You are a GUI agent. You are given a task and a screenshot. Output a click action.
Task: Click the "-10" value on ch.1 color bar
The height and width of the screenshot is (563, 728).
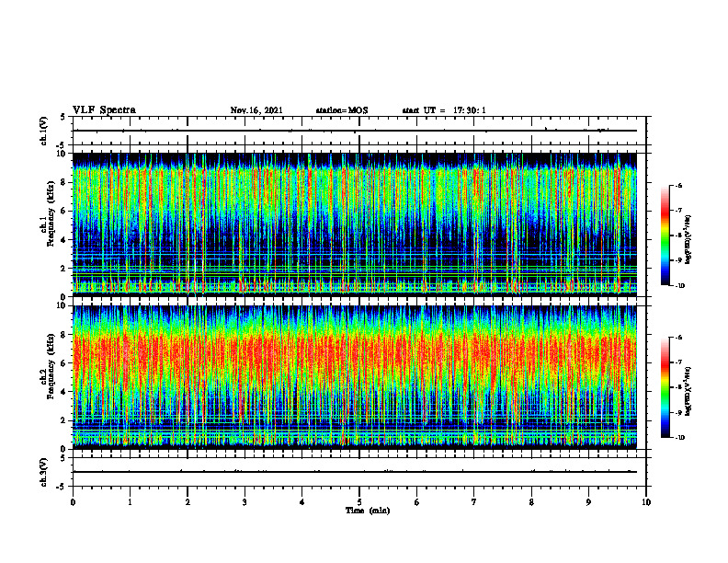pos(679,286)
